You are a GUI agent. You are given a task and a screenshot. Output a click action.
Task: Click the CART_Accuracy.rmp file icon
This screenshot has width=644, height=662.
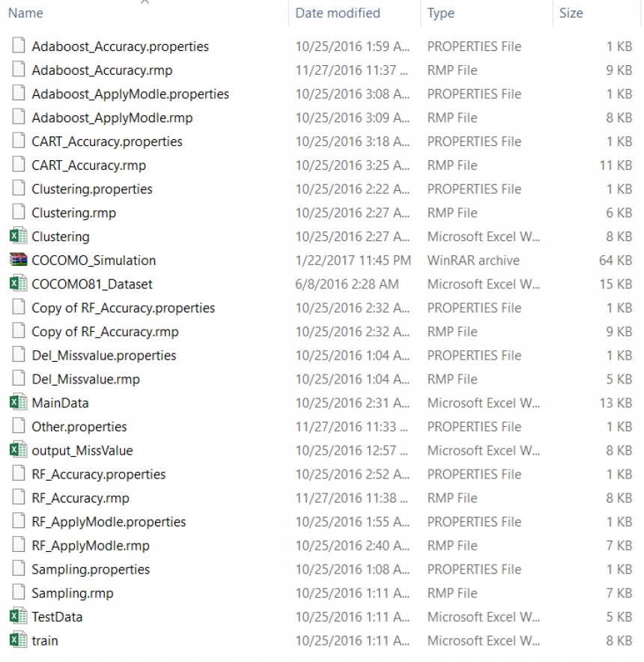coord(18,164)
